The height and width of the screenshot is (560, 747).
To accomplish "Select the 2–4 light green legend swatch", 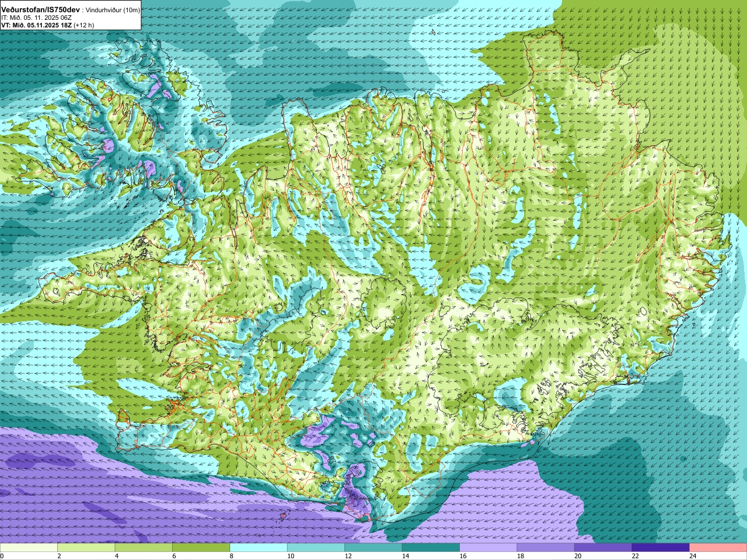I will click(x=86, y=548).
